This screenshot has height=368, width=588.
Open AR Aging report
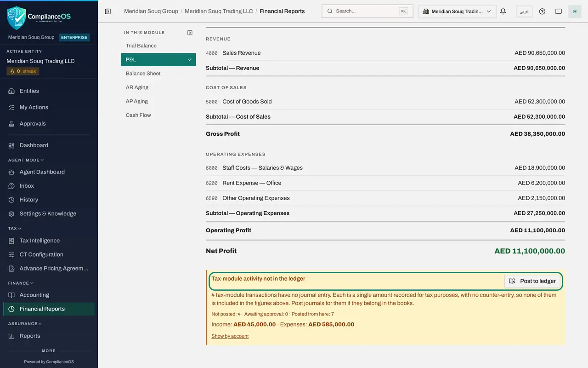click(158, 87)
